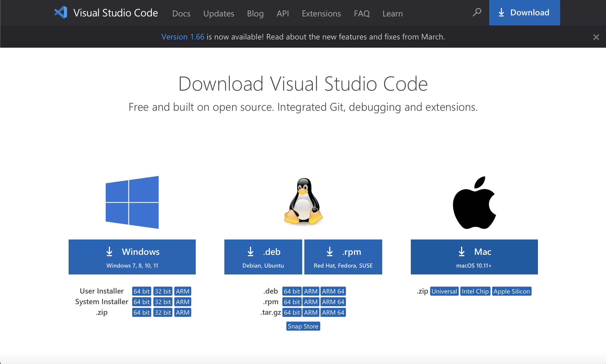Select User Installer 64 bit
The image size is (606, 364).
coord(142,291)
